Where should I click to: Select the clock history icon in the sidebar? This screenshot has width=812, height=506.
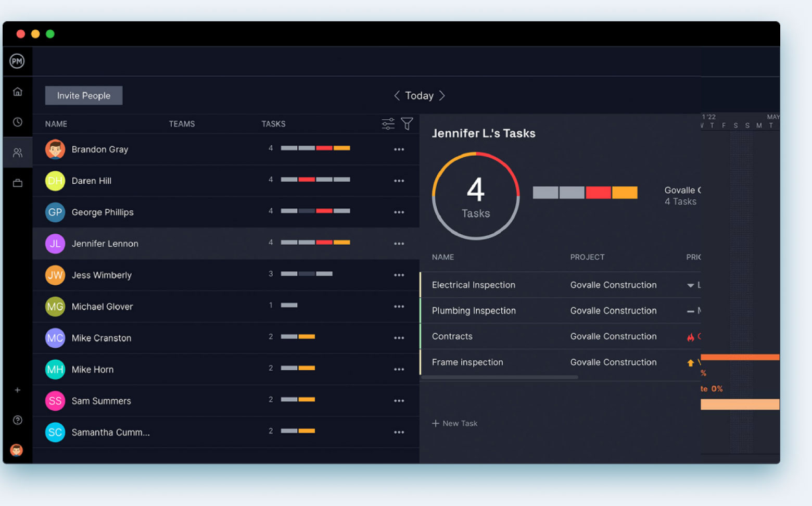coord(17,122)
